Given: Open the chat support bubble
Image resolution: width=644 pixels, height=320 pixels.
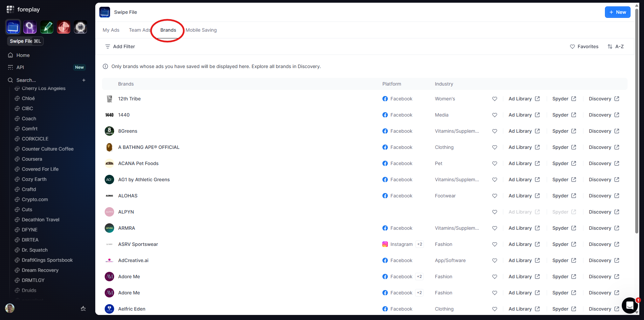Looking at the screenshot, I should [630, 306].
